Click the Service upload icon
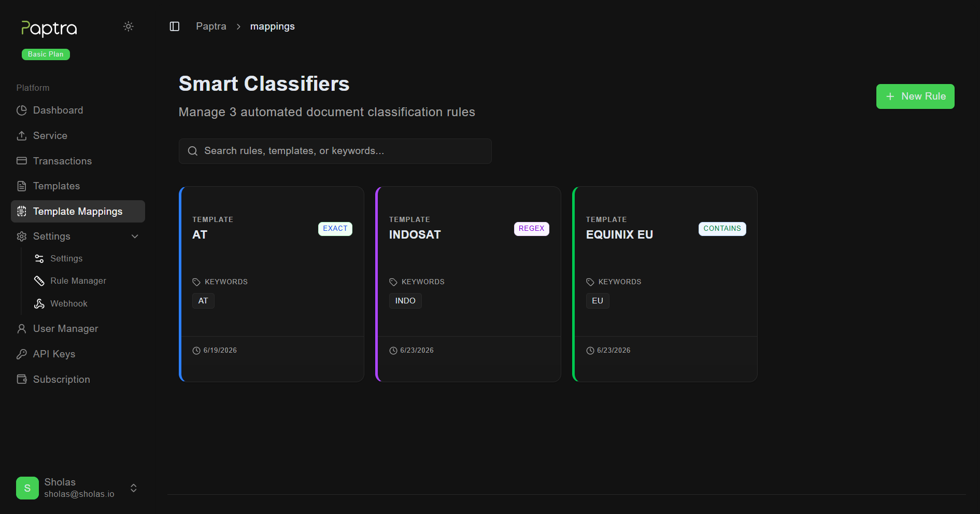980x514 pixels. (x=22, y=136)
